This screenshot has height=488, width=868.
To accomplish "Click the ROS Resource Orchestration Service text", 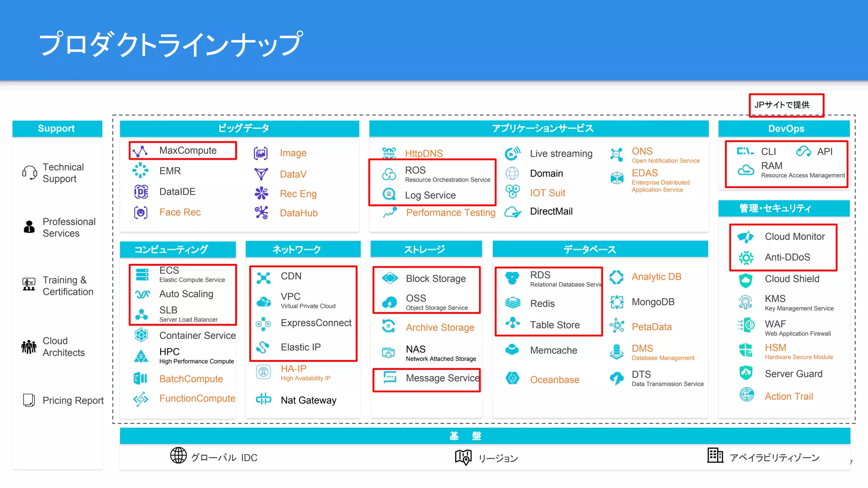I will (x=448, y=174).
